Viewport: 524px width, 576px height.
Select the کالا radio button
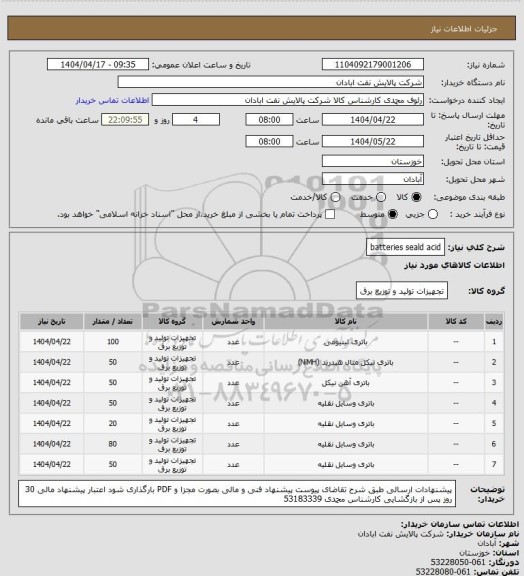[x=416, y=197]
